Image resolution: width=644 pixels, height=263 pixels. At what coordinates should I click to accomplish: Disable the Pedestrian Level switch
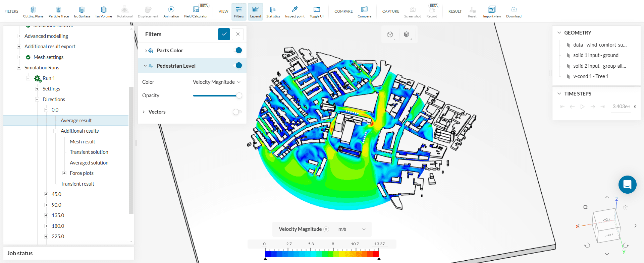(237, 66)
